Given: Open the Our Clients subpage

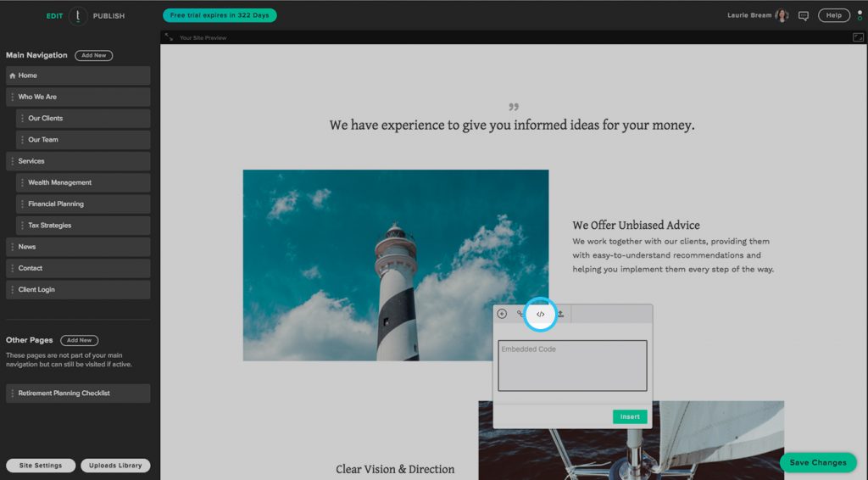Looking at the screenshot, I should [83, 119].
